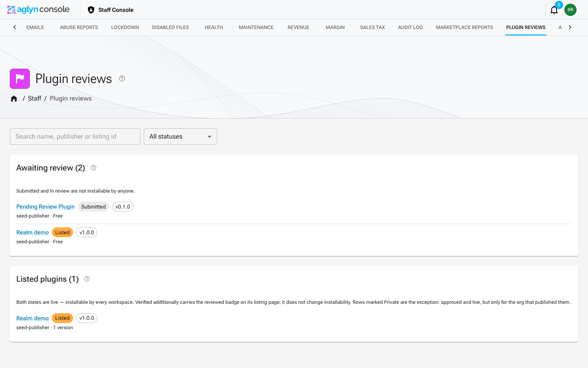The height and width of the screenshot is (368, 588).
Task: Switch to the Audit Log tab
Action: 410,27
